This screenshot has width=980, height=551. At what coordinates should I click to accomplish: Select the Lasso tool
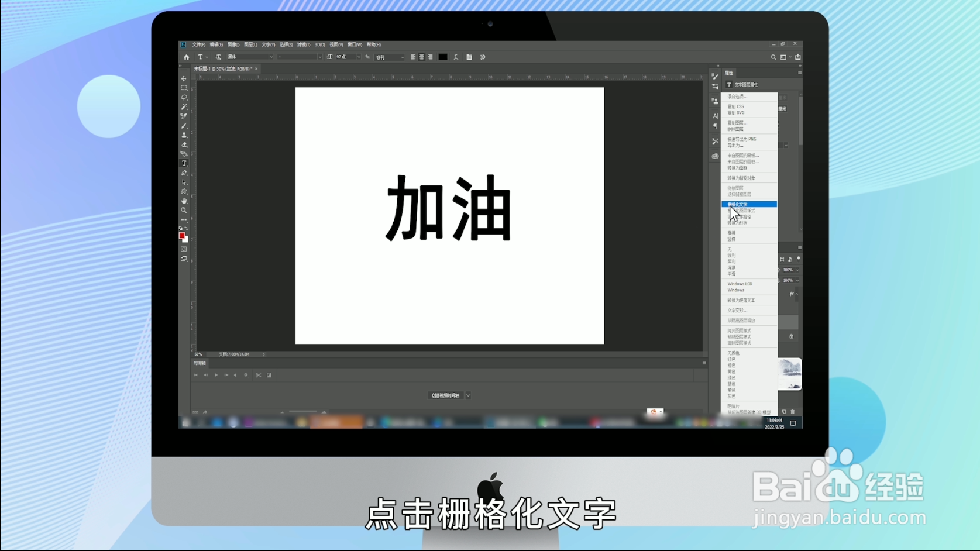click(184, 98)
